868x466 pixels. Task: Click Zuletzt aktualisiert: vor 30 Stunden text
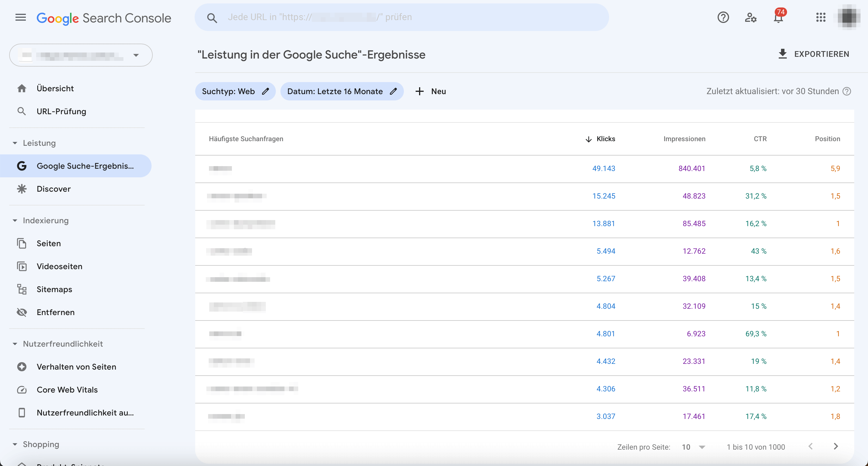coord(772,91)
